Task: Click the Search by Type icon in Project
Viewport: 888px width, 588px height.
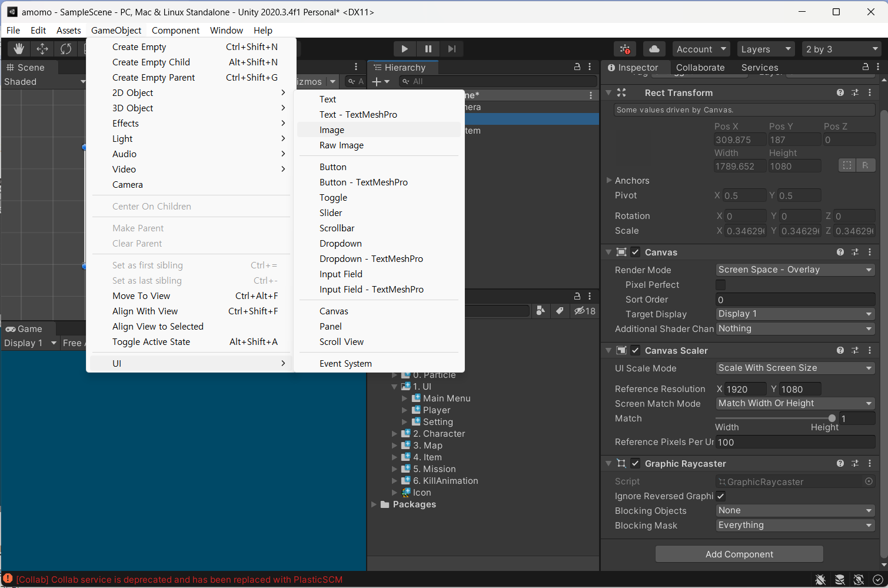Action: tap(540, 311)
